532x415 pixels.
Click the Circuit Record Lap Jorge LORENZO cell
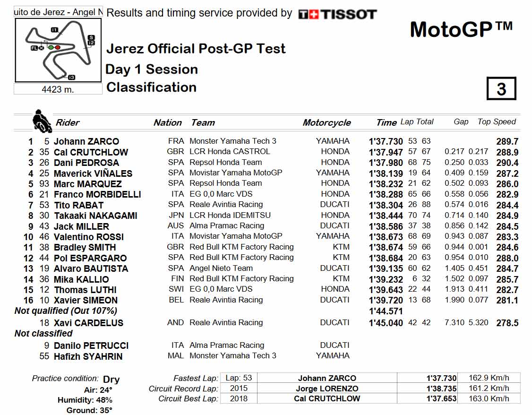tap(327, 389)
